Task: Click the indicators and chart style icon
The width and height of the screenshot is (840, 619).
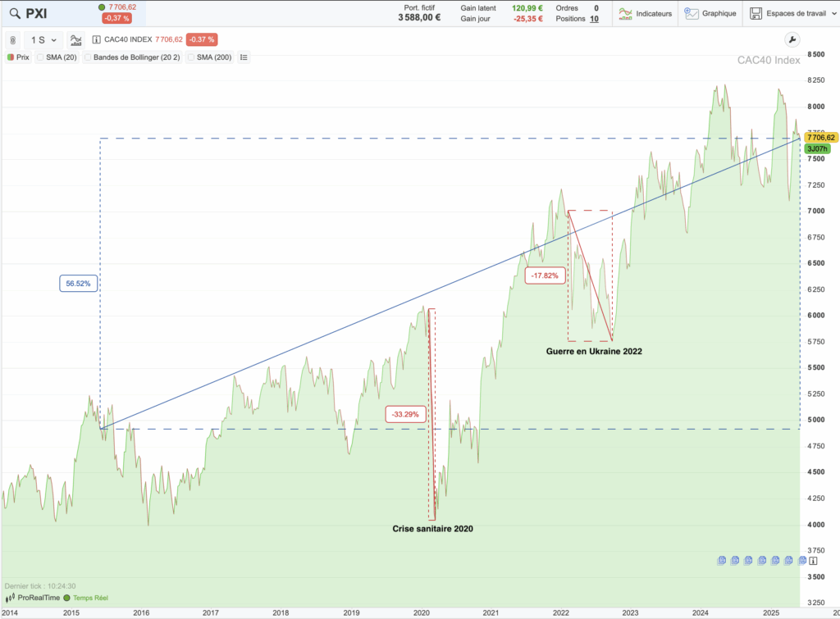Action: 76,40
